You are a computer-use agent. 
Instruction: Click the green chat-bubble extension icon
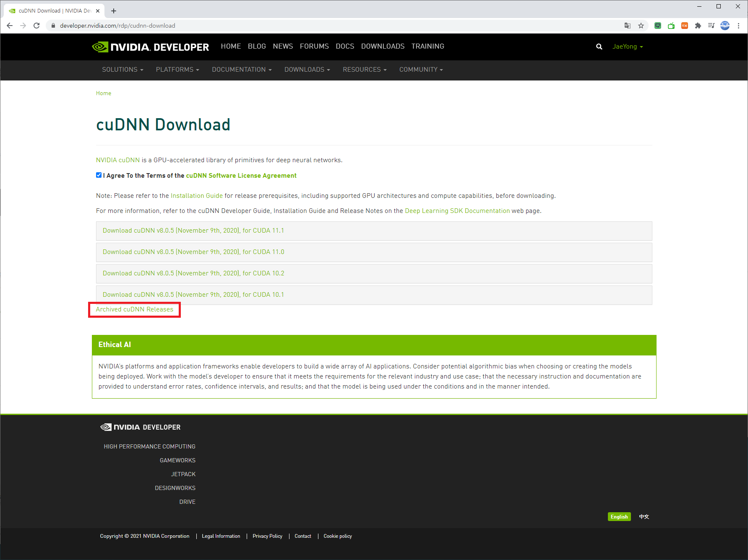tap(658, 26)
